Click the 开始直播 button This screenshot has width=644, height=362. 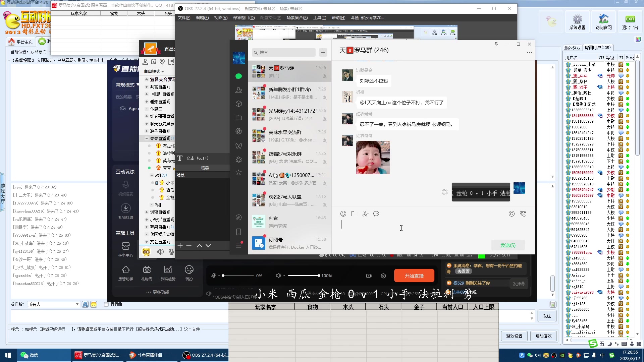point(414,276)
